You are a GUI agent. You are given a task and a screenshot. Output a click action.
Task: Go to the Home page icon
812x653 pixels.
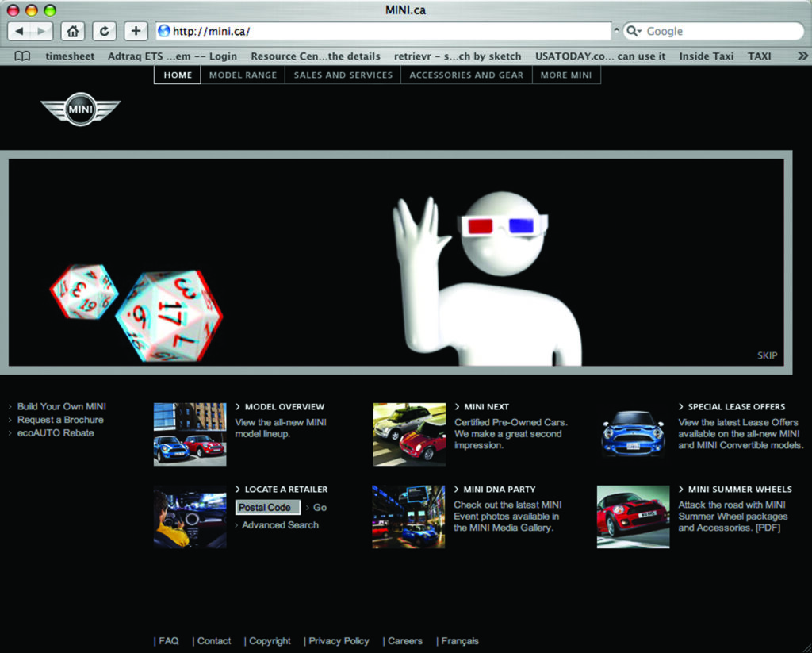[72, 31]
